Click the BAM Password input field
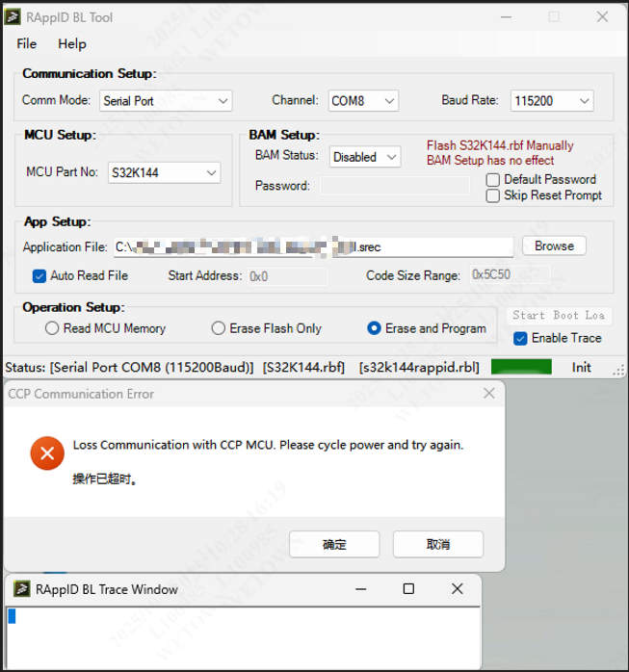 click(x=395, y=186)
